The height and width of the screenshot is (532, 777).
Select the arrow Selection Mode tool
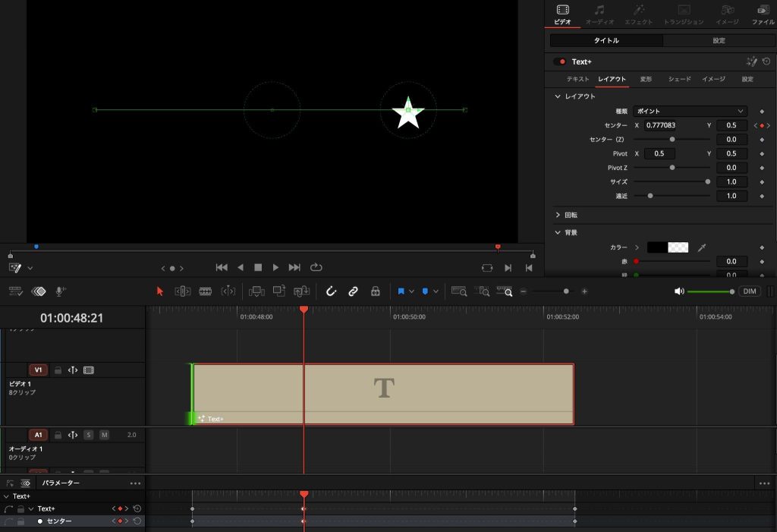click(x=159, y=291)
